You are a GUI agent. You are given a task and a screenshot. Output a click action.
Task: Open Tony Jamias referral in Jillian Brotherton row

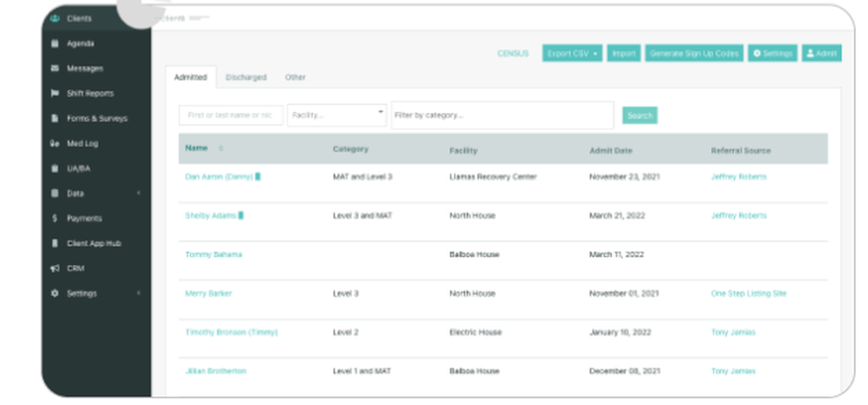click(x=733, y=370)
